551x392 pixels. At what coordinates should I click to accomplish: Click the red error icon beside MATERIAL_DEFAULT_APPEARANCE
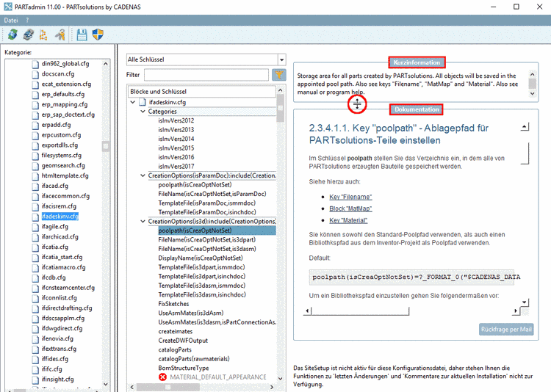tap(162, 377)
